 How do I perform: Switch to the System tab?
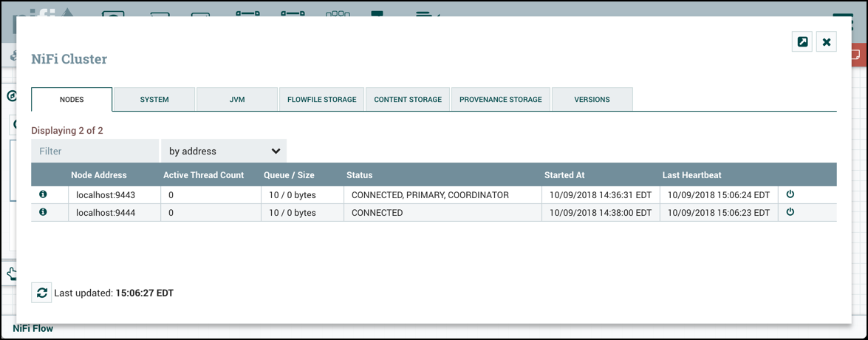point(154,99)
